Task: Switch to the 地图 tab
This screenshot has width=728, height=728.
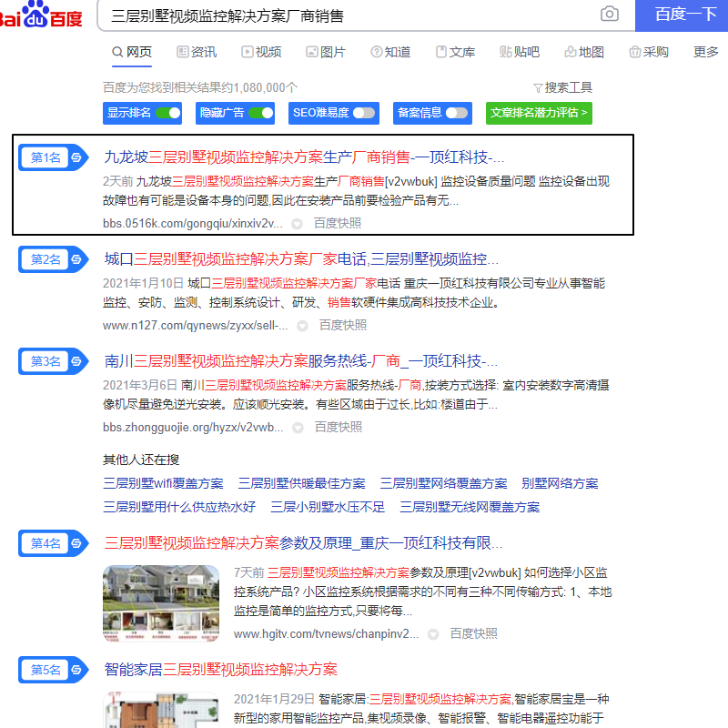Action: pos(584,52)
